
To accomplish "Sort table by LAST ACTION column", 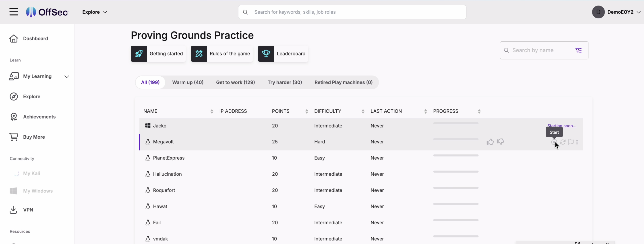I will pyautogui.click(x=426, y=111).
